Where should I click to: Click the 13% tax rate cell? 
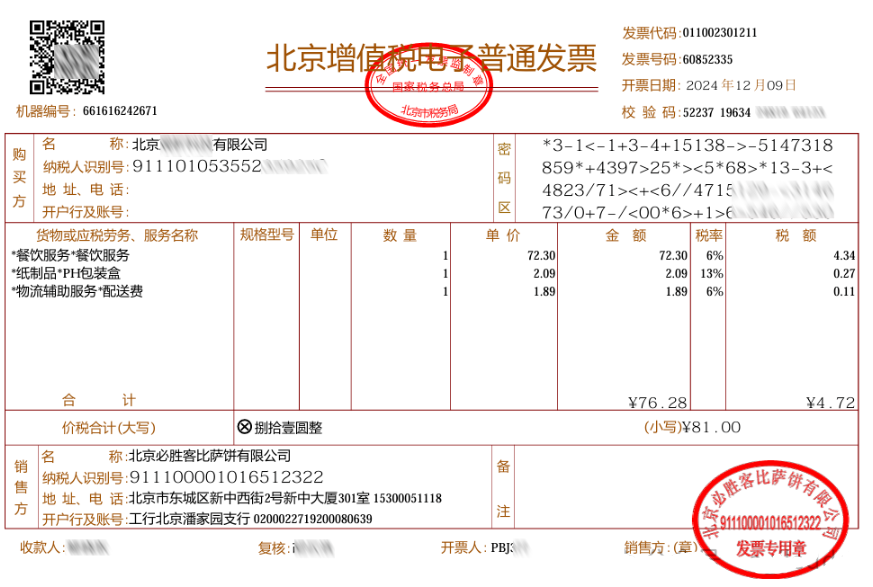point(712,273)
